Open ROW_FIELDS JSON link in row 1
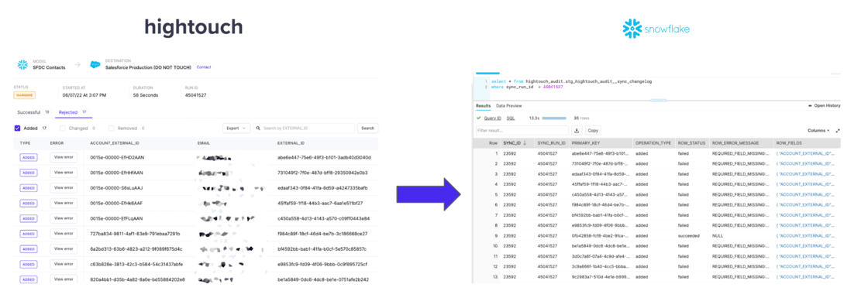This screenshot has width=868, height=298. [805, 153]
